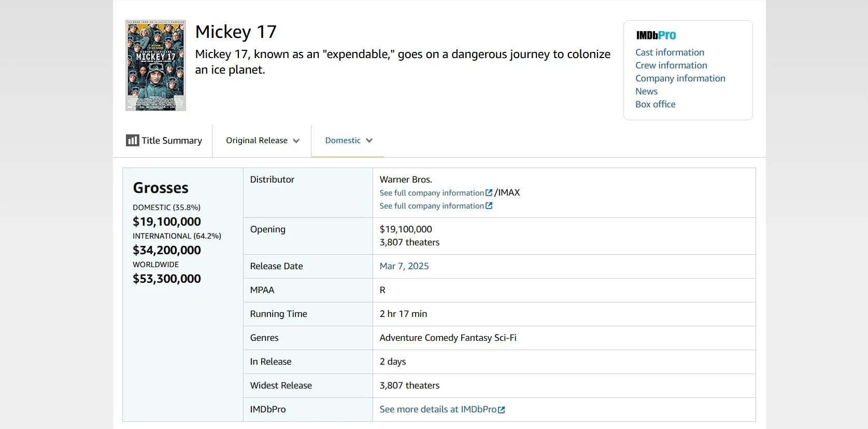Click the Domestic dropdown chevron arrow
Image resolution: width=868 pixels, height=429 pixels.
coord(369,141)
